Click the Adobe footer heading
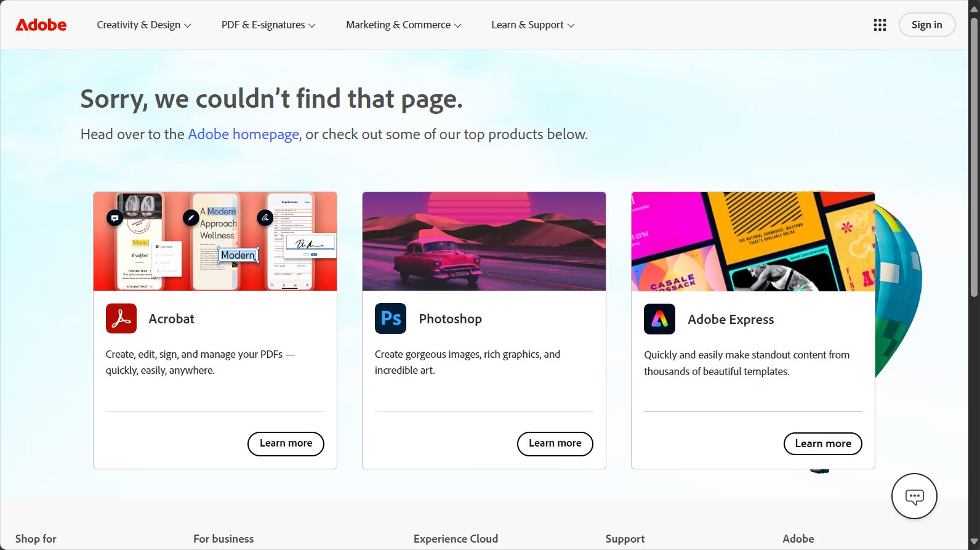Viewport: 980px width, 550px height. pyautogui.click(x=798, y=539)
